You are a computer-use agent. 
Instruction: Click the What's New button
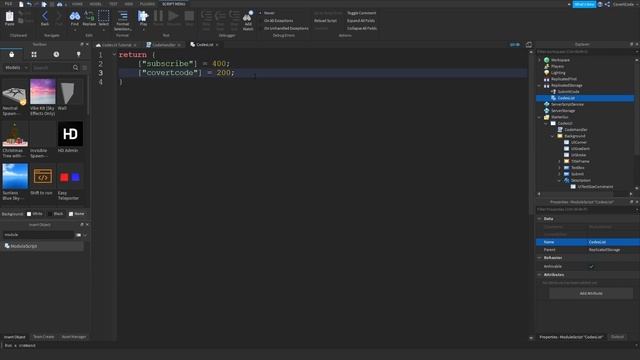[x=584, y=4]
